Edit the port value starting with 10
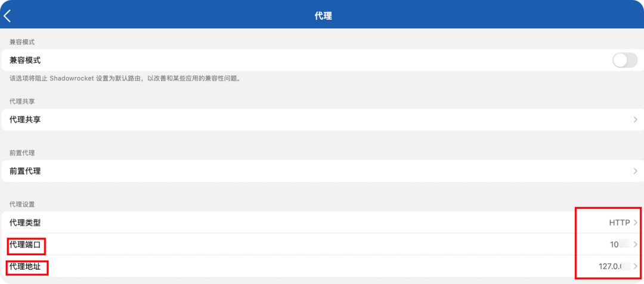Screen dimensions: 644x284 (620, 245)
